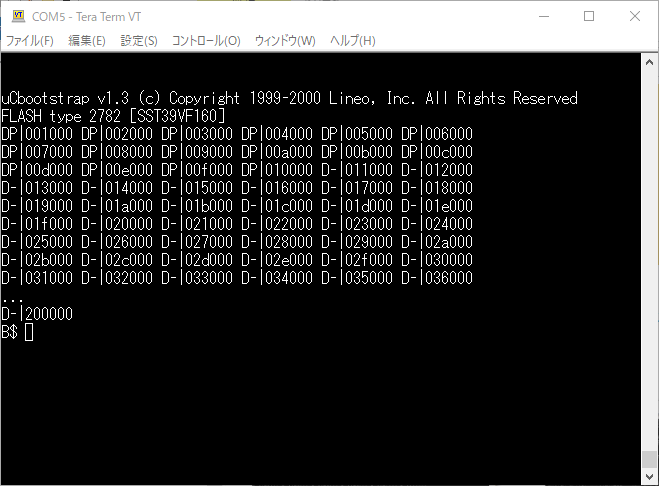
Task: Click the D-|200000 entry in terminal
Action: (x=37, y=314)
